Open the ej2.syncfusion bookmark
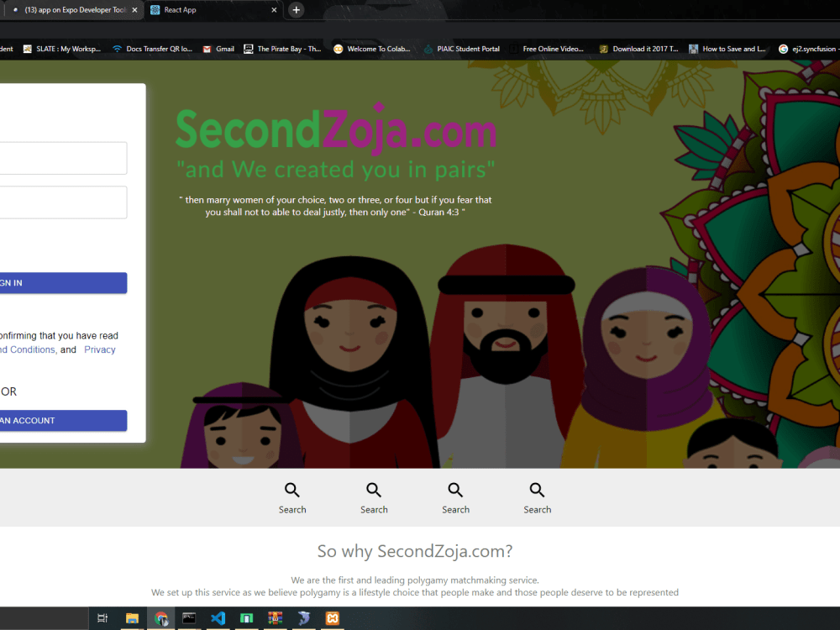Viewport: 840px width, 630px height. tap(808, 49)
